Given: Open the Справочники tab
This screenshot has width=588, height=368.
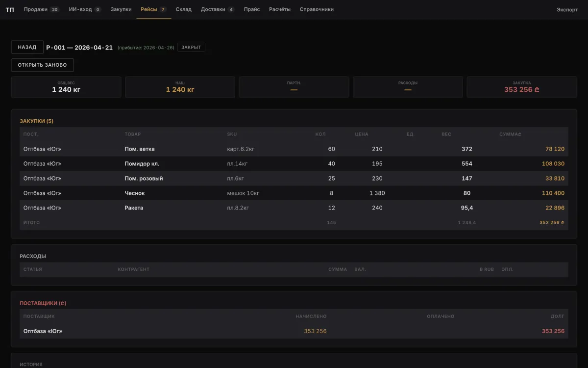Looking at the screenshot, I should coord(317,9).
